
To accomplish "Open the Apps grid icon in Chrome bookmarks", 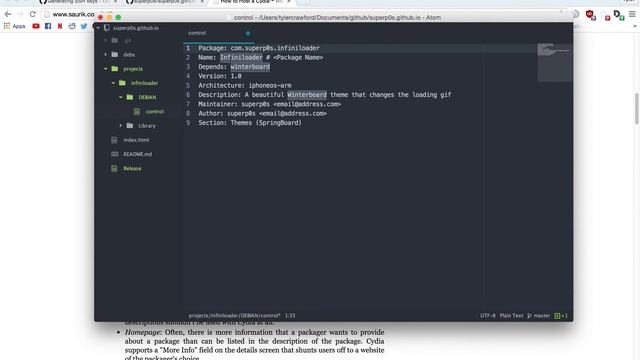I will point(7,26).
